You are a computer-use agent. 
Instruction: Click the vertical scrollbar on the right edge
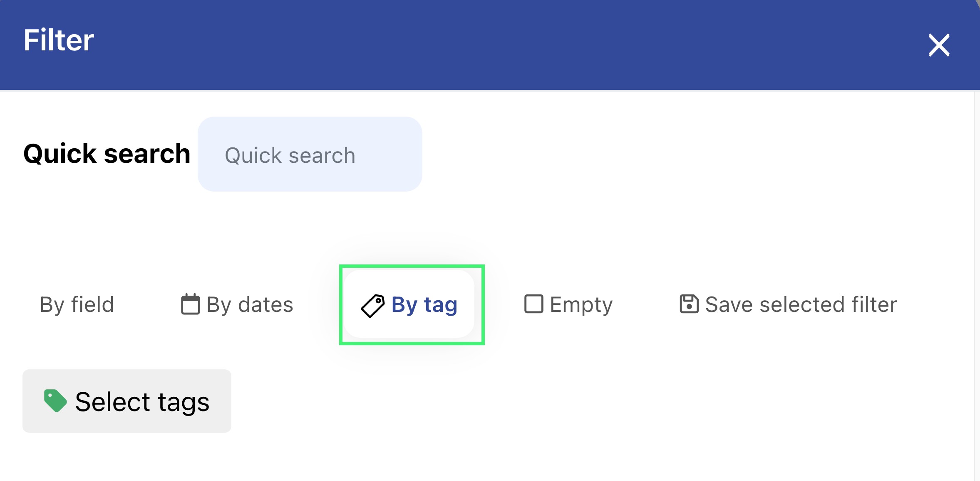[x=976, y=283]
